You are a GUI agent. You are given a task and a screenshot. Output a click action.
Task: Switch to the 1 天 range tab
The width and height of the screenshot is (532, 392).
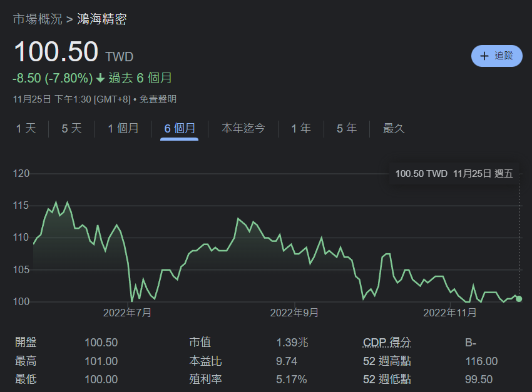click(x=26, y=128)
